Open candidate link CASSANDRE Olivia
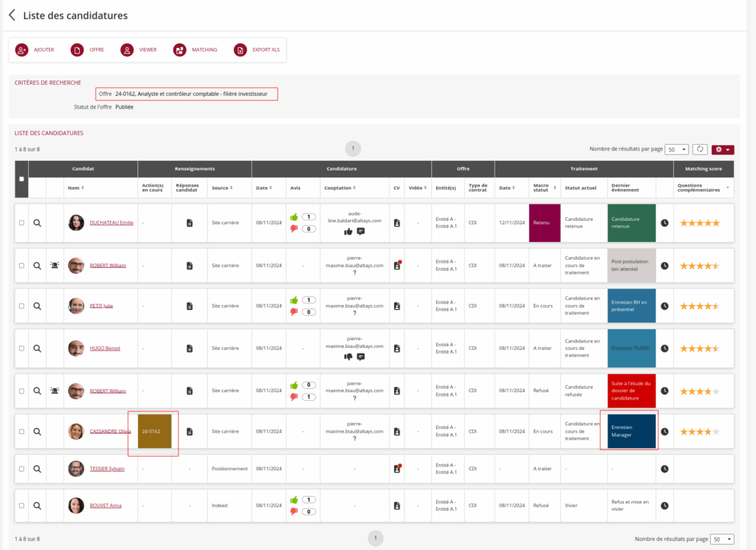Viewport: 756px width, 550px height. [x=110, y=431]
